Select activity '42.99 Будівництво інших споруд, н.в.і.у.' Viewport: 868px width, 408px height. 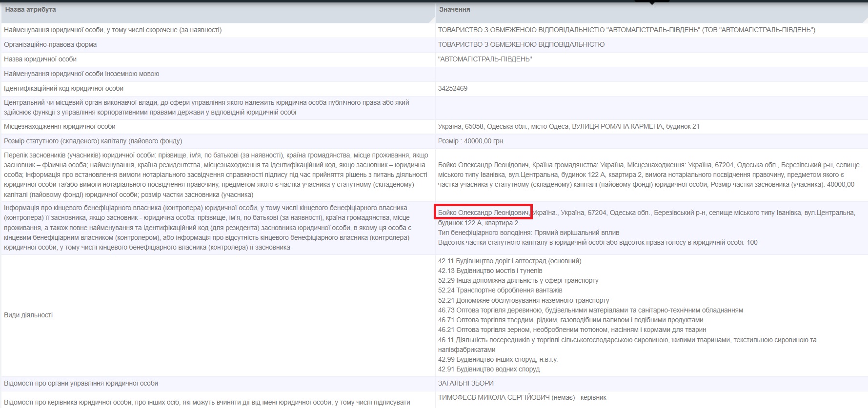[x=498, y=359]
